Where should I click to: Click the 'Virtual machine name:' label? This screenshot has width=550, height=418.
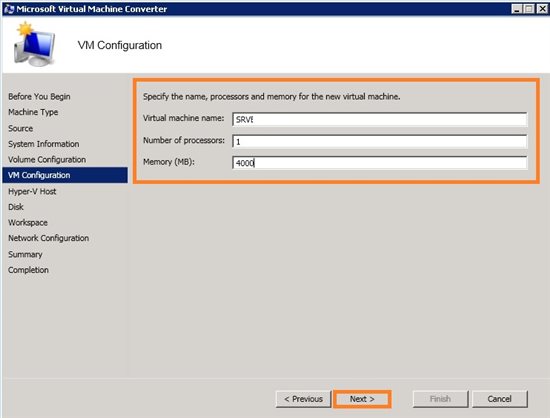183,118
